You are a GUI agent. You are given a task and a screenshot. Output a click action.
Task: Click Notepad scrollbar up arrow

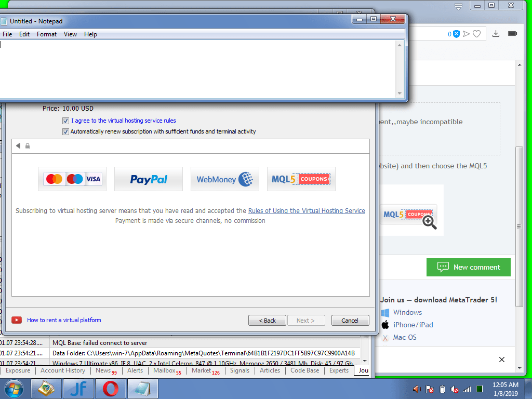(x=400, y=45)
